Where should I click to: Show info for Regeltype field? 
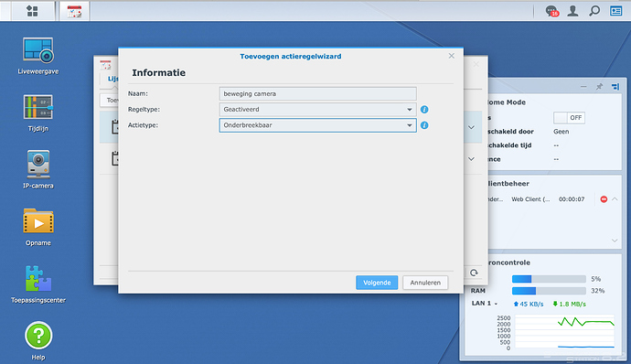(424, 110)
